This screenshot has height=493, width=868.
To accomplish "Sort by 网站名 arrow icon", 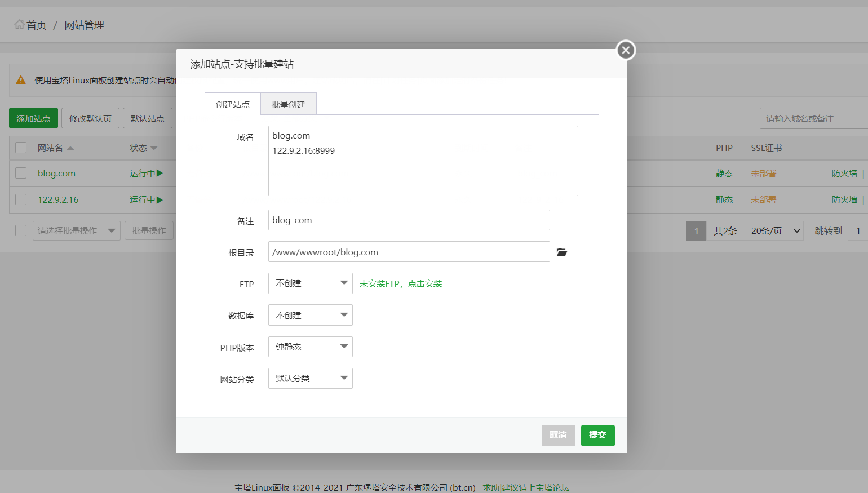I will click(x=70, y=148).
